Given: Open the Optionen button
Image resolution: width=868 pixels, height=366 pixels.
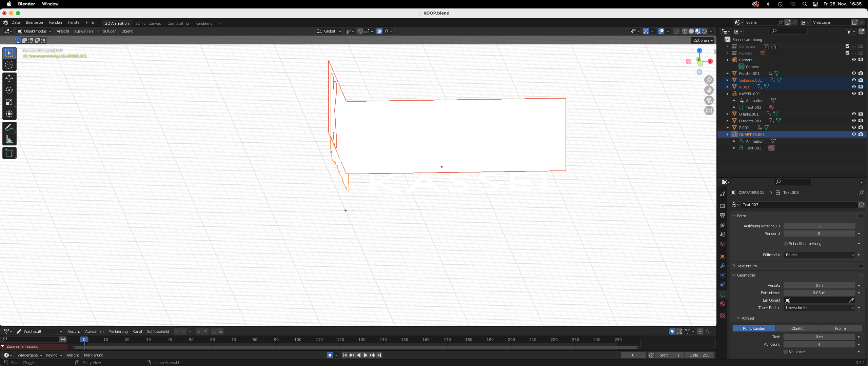Looking at the screenshot, I should pyautogui.click(x=703, y=40).
